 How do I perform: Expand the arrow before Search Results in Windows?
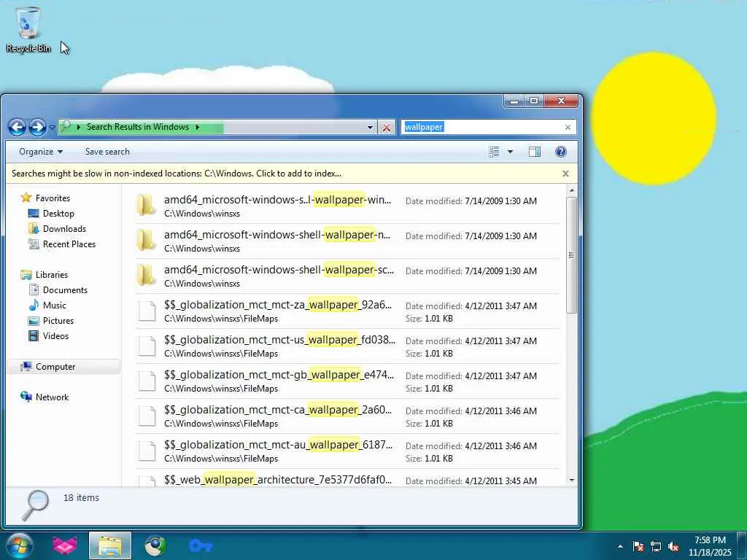pos(79,127)
